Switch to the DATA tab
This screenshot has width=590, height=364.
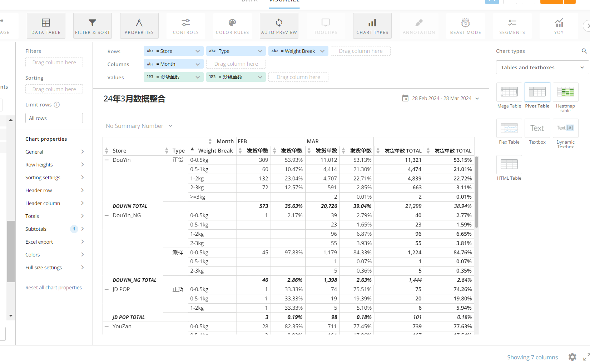249,1
